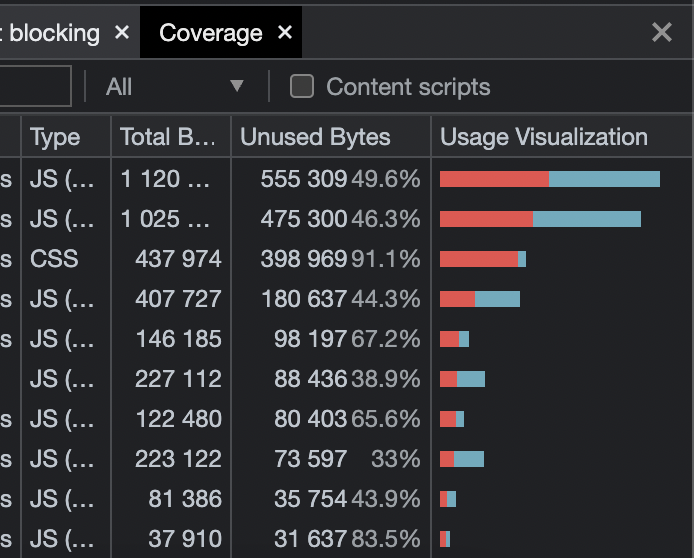Sort by the Total Bytes column header

(171, 137)
